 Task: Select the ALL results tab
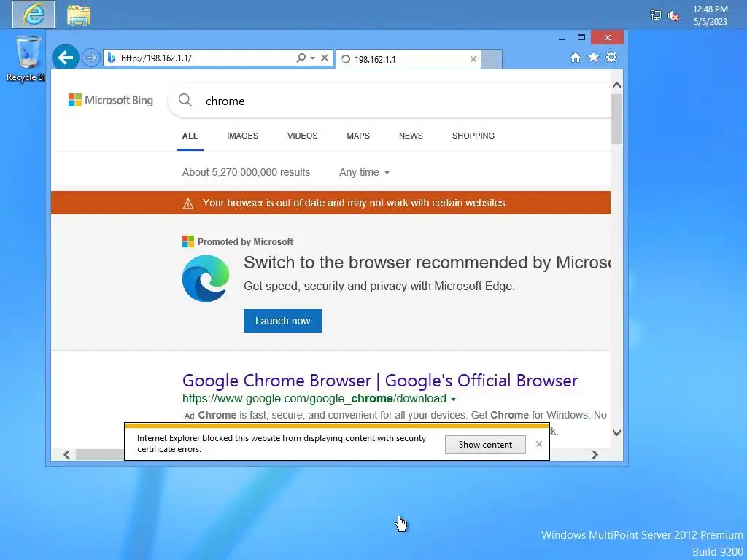tap(190, 136)
